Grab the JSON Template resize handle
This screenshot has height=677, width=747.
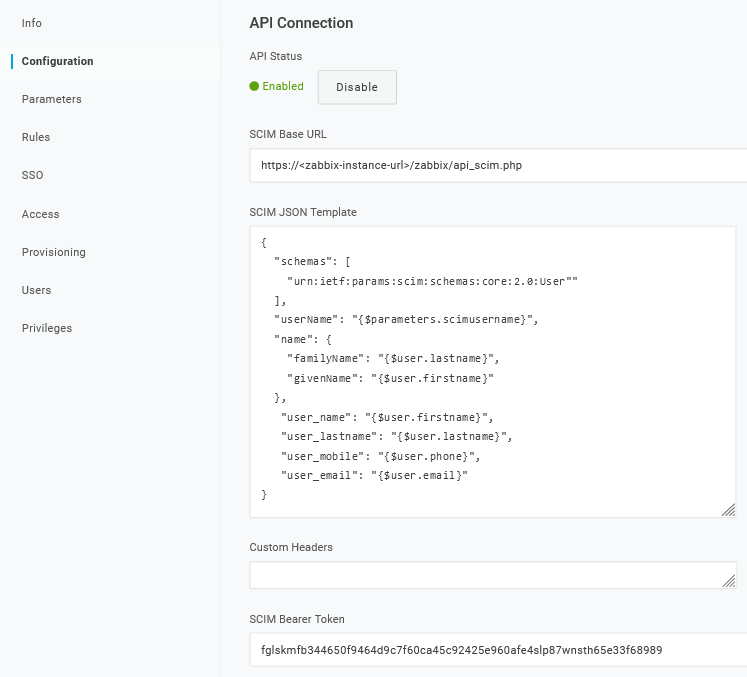pos(728,510)
